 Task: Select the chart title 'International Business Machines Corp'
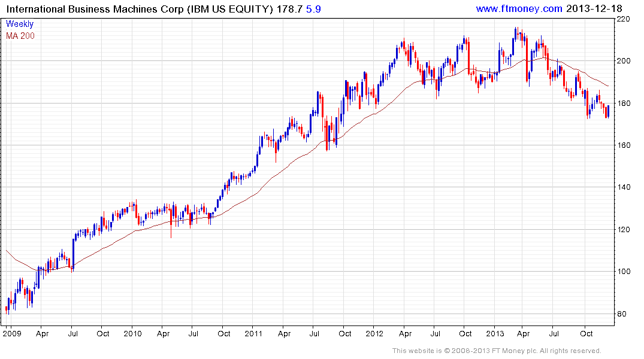point(95,9)
